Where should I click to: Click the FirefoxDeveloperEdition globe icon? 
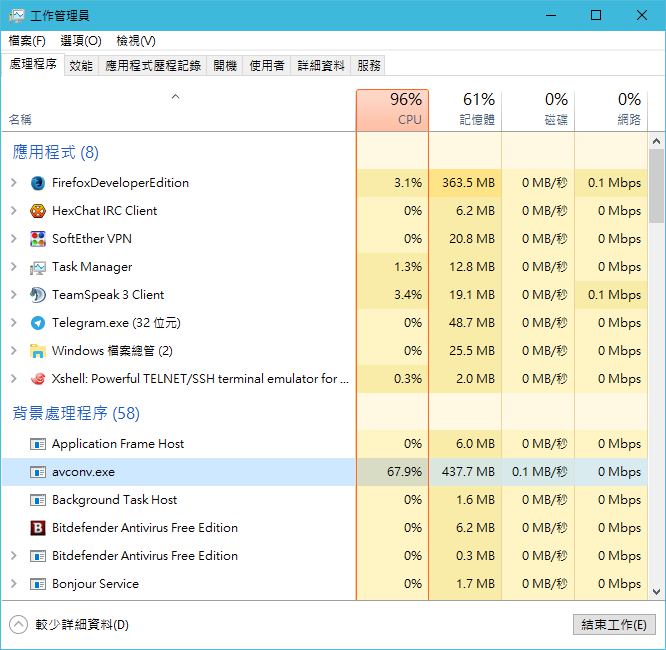tap(38, 183)
